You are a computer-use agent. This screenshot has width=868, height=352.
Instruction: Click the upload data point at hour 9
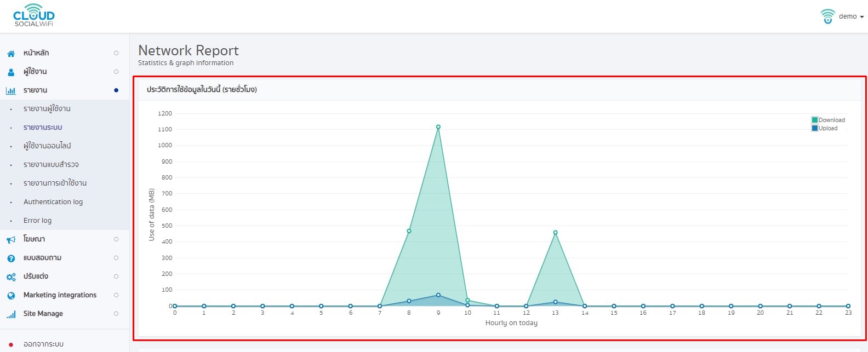point(438,295)
